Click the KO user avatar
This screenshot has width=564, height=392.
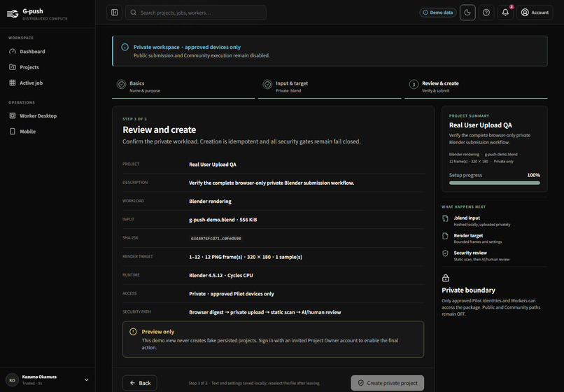[12, 380]
